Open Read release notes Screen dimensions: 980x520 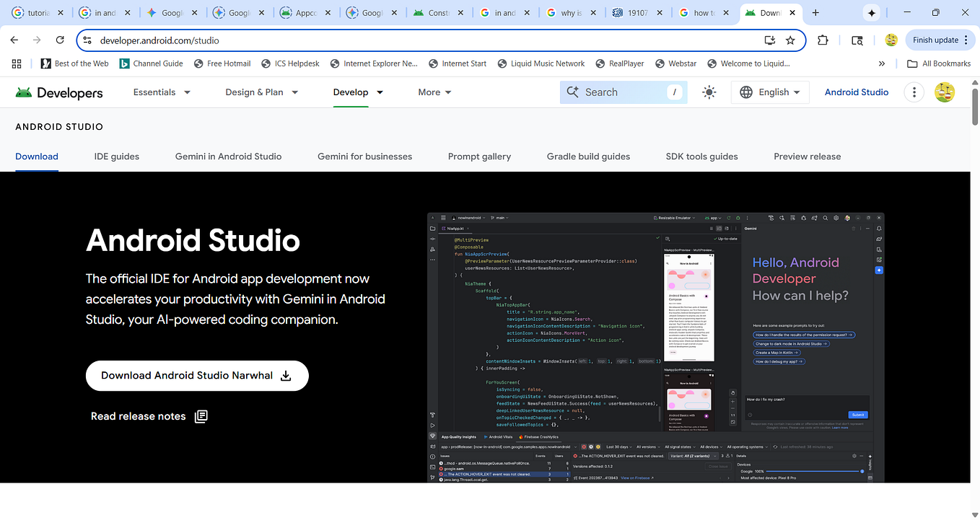(138, 416)
